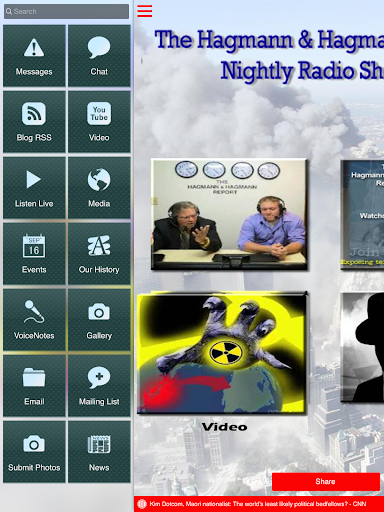The width and height of the screenshot is (384, 512).
Task: Open the Messages tile
Action: (x=34, y=56)
